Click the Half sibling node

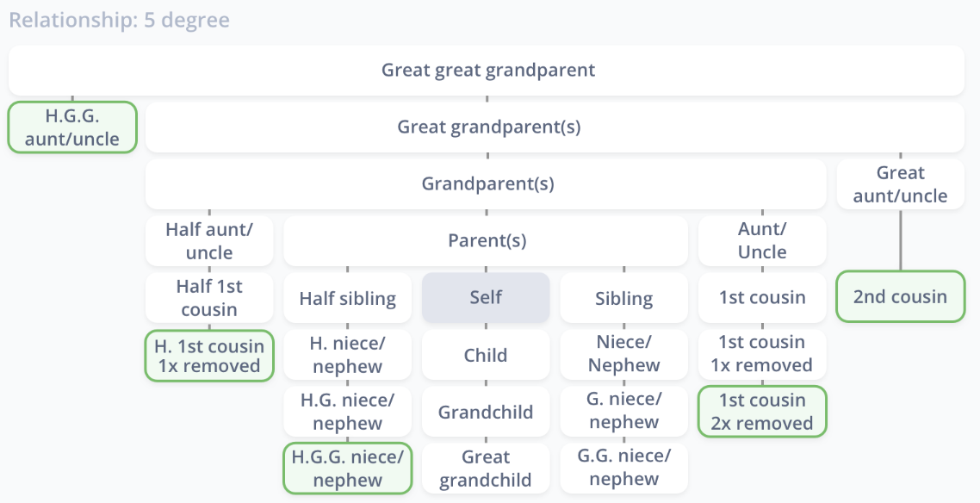(x=348, y=298)
